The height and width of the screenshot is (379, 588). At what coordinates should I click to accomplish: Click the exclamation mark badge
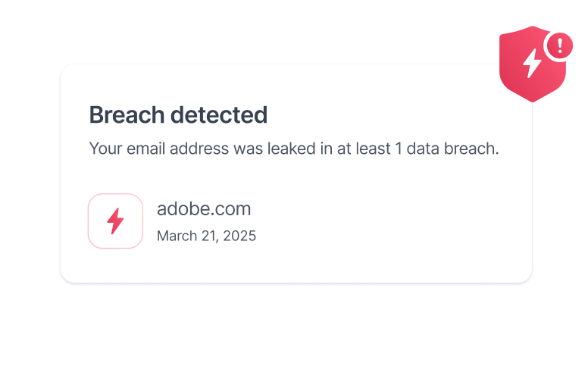pyautogui.click(x=560, y=45)
